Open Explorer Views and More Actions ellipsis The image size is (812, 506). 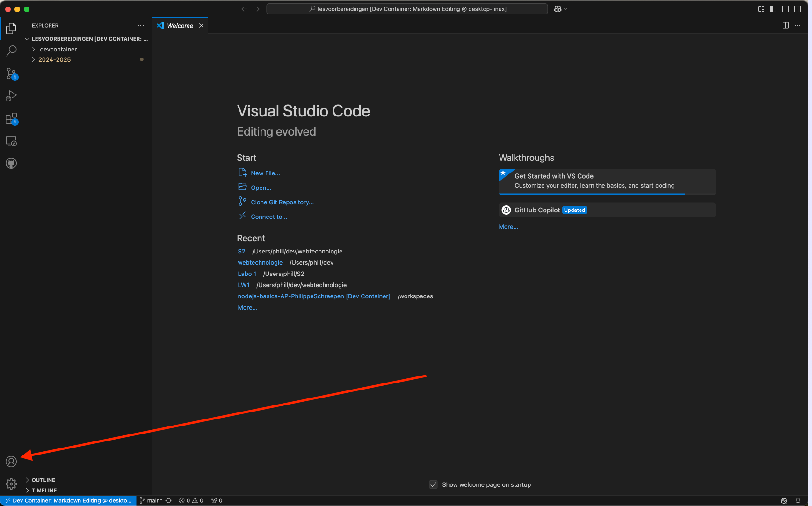(141, 25)
